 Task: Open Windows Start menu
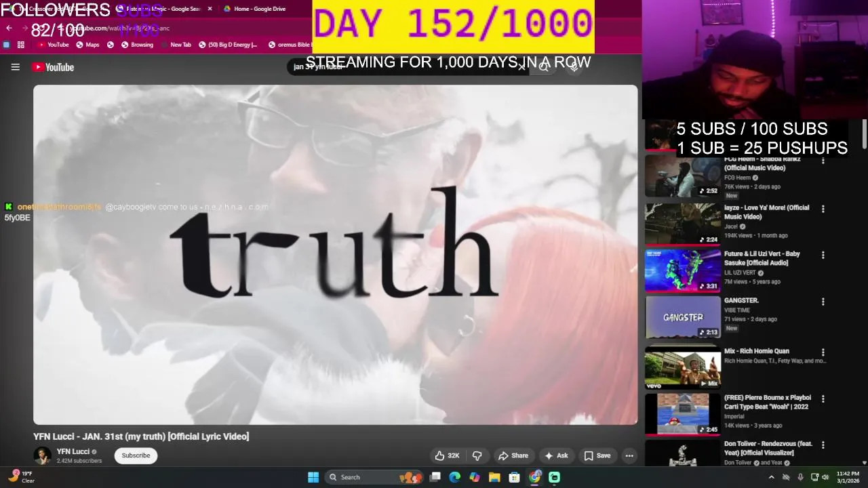click(x=313, y=477)
